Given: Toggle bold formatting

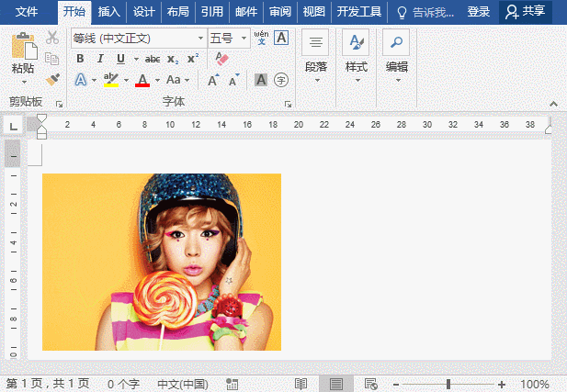Looking at the screenshot, I should pos(80,59).
